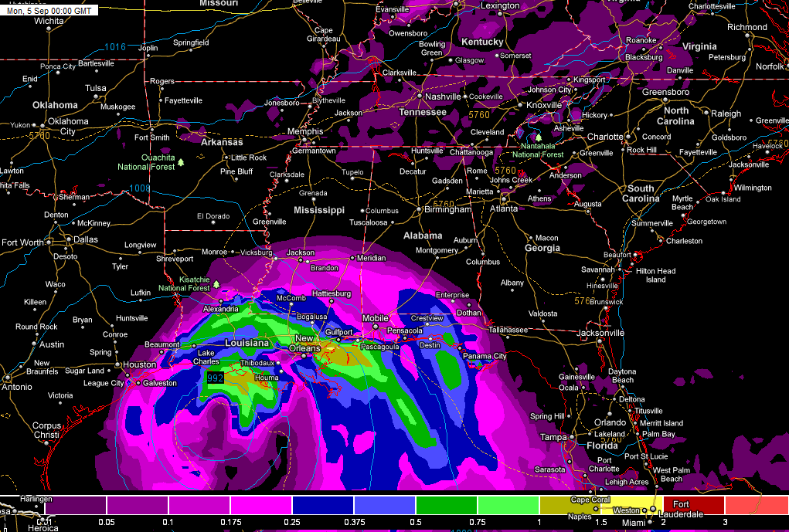Click the 'Gulfport' city label
The image size is (789, 532).
pos(339,332)
